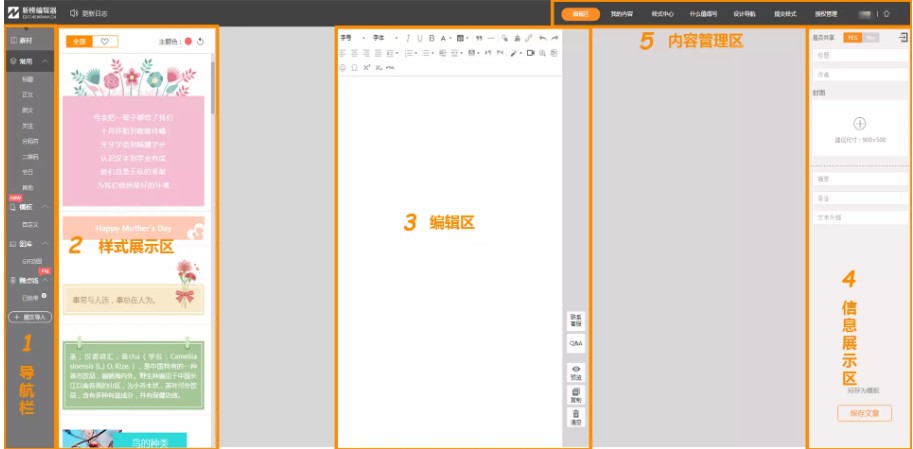Show favorites with heart toggle
913x449 pixels.
[x=105, y=41]
